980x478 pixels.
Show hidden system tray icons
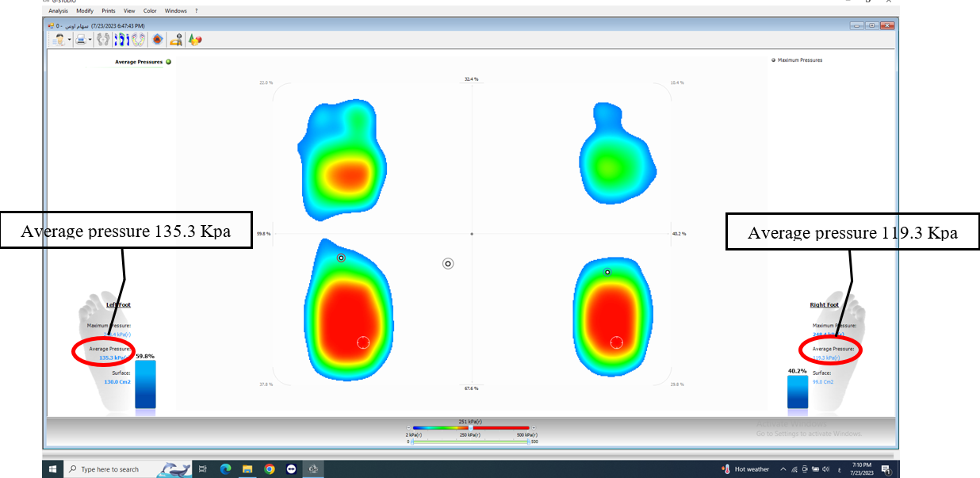(783, 468)
